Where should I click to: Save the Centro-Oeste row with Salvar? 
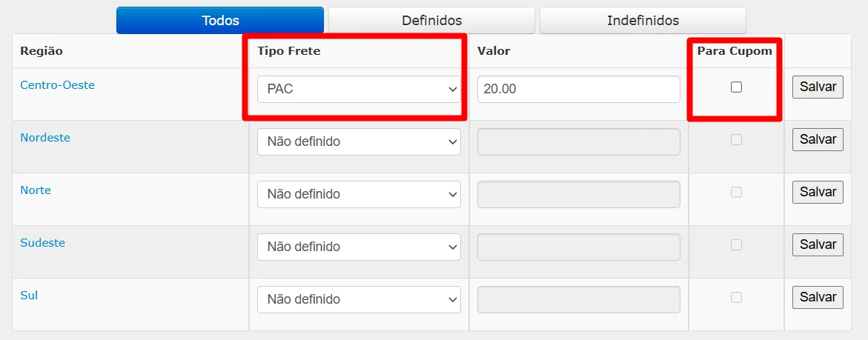point(818,87)
